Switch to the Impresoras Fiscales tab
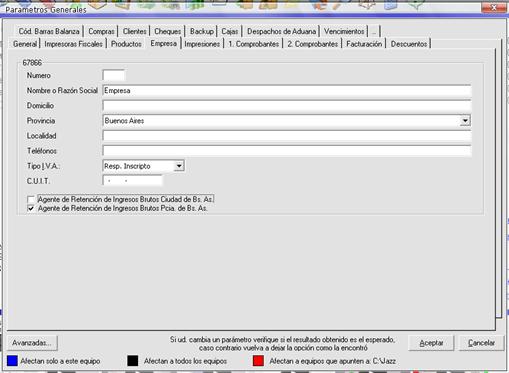509x373 pixels. [x=73, y=44]
